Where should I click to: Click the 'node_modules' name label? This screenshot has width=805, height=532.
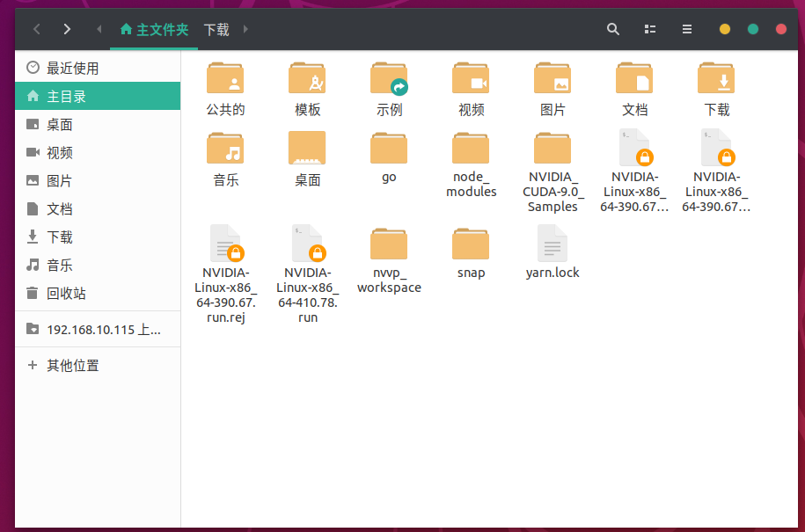[x=471, y=184]
